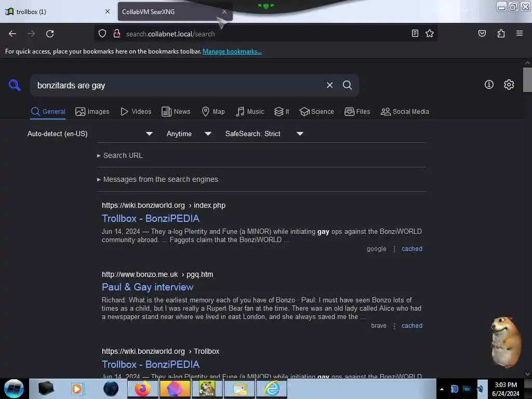Image resolution: width=532 pixels, height=399 pixels.
Task: Expand the Search URL section
Action: click(x=120, y=155)
